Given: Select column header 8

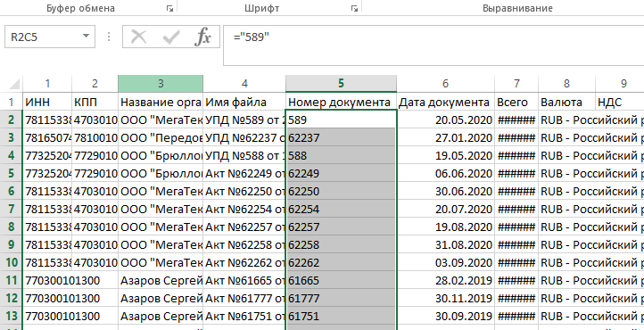Looking at the screenshot, I should [566, 84].
